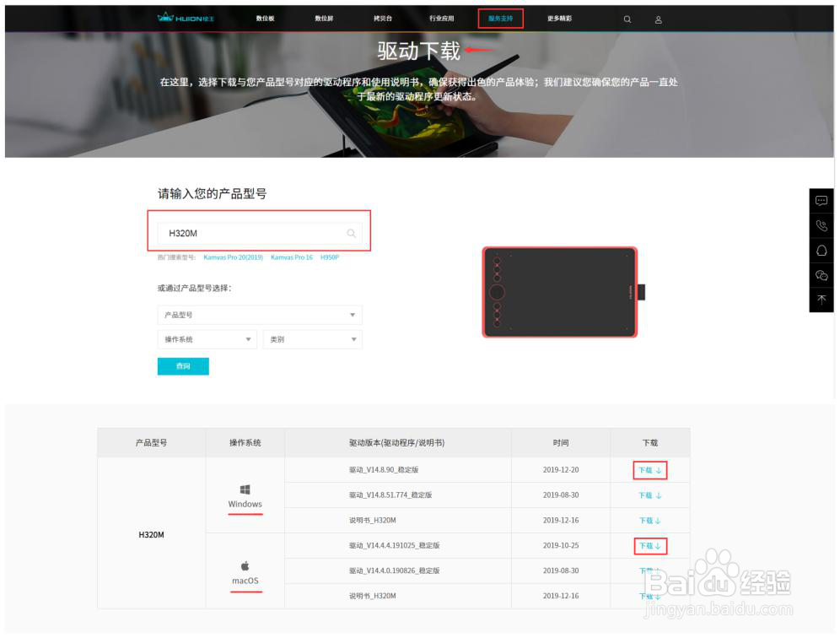Click the product model input field with H320M
Screen dimensions: 840x638
tap(260, 233)
